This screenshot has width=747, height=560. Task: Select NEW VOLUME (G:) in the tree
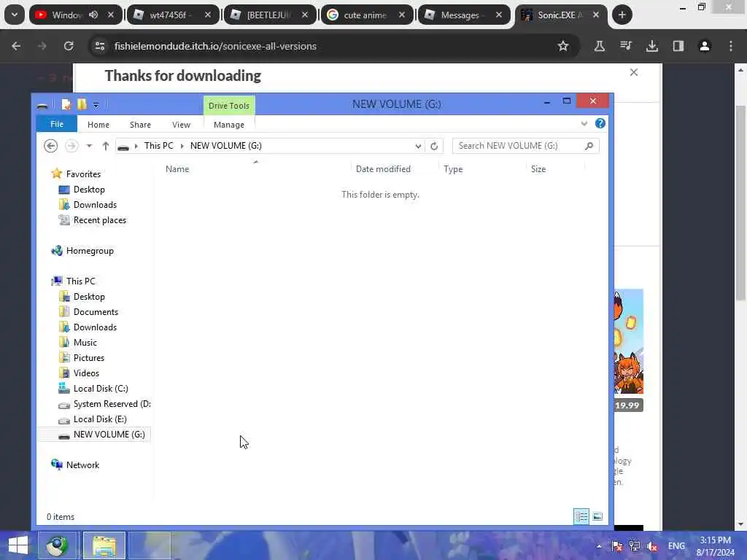point(109,435)
